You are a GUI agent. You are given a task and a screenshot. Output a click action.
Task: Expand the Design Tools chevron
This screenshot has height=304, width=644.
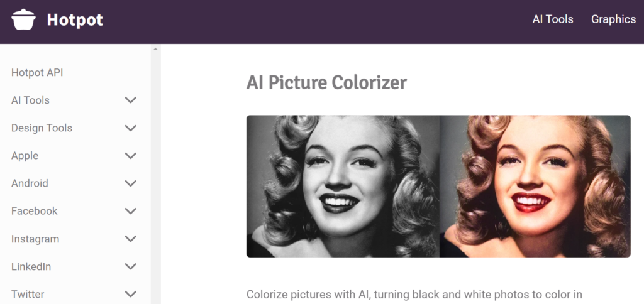click(x=131, y=128)
